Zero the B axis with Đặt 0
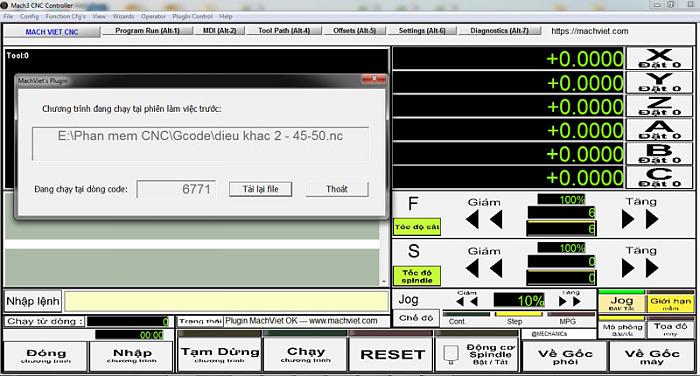The height and width of the screenshot is (376, 700). coord(659,154)
